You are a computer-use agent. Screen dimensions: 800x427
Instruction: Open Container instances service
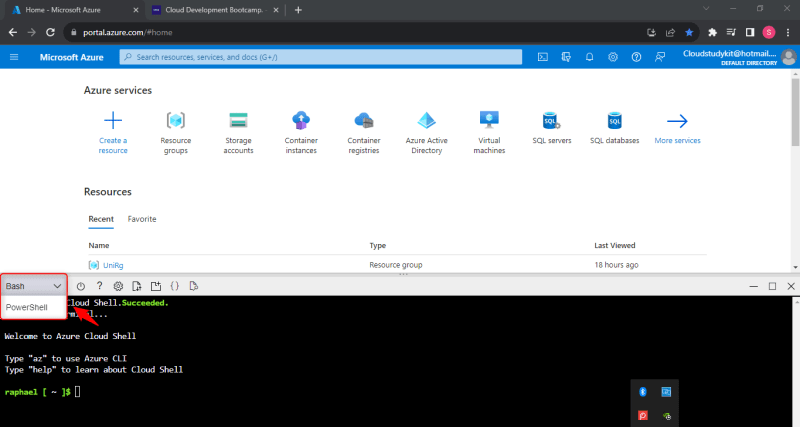tap(301, 133)
